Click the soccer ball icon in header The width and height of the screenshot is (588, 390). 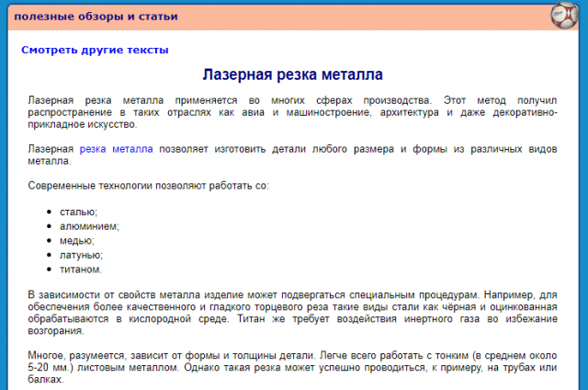(x=564, y=15)
